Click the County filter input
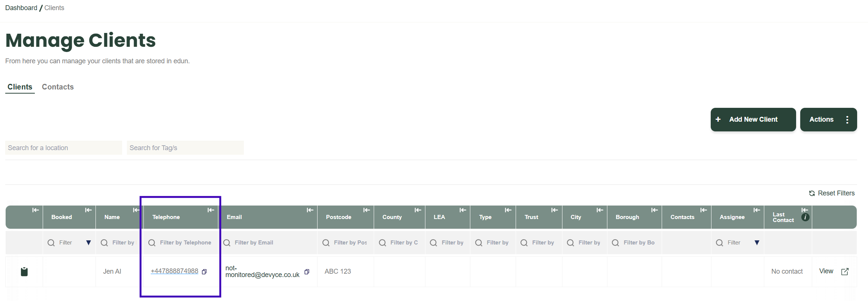 click(404, 243)
